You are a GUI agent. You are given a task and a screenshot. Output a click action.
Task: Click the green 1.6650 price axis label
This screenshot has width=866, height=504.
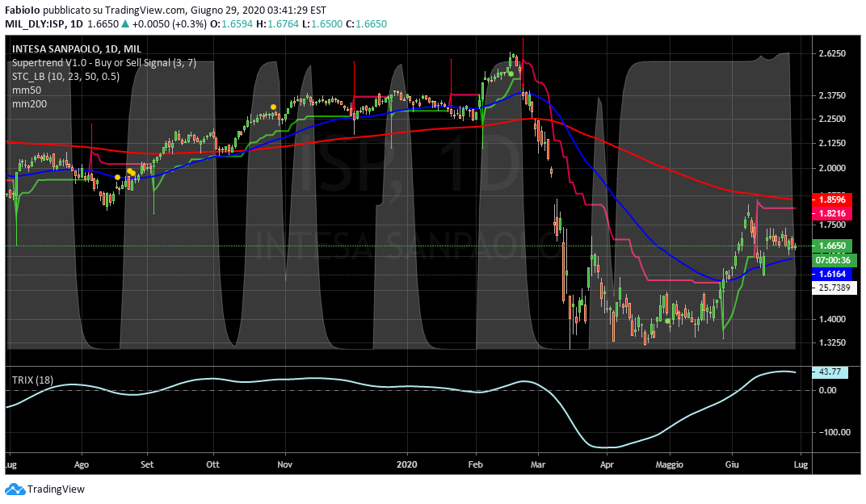(x=832, y=246)
